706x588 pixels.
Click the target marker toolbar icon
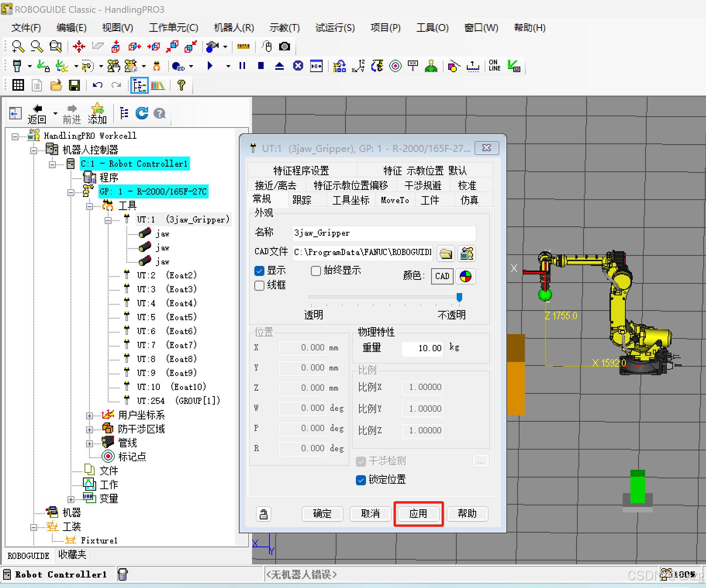[395, 66]
